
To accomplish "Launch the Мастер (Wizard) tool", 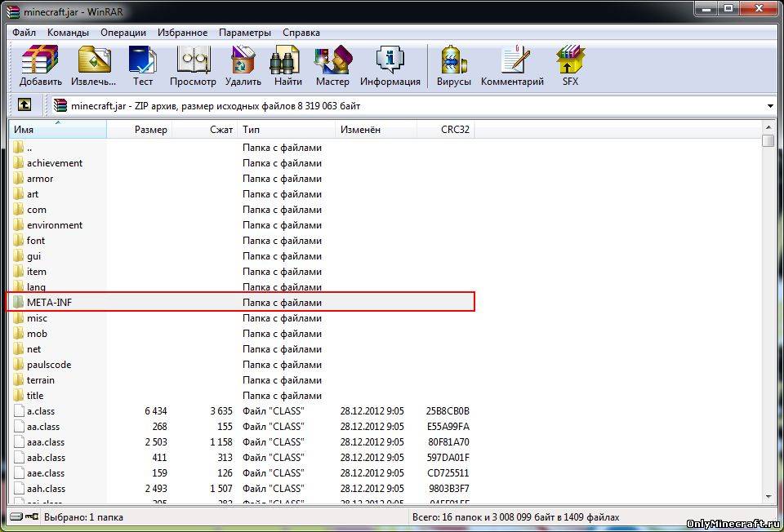I will click(332, 65).
